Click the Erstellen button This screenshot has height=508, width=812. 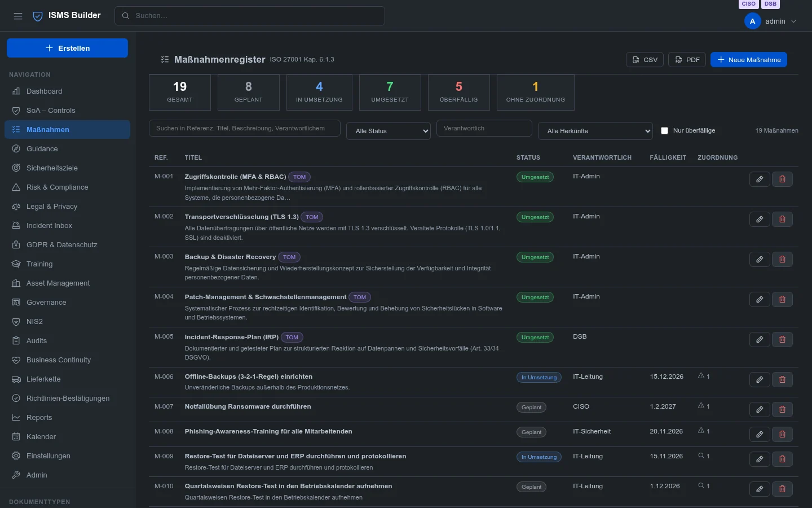[67, 48]
